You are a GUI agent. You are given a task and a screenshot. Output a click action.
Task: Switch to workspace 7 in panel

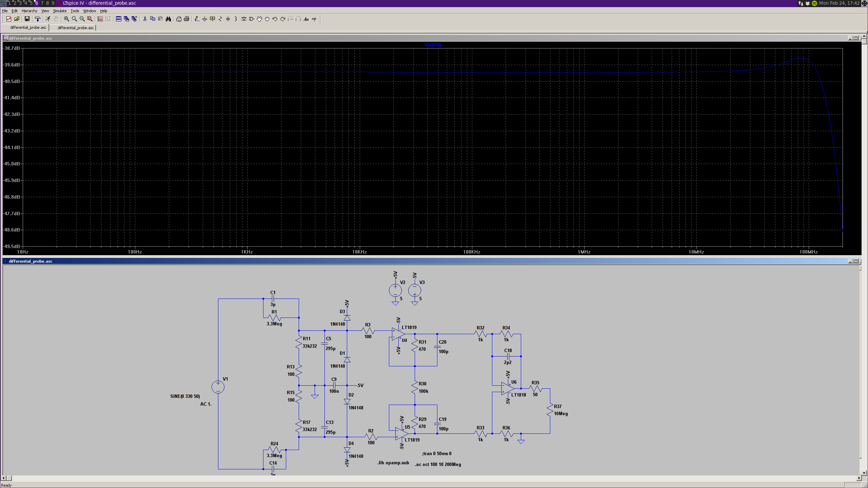point(42,3)
